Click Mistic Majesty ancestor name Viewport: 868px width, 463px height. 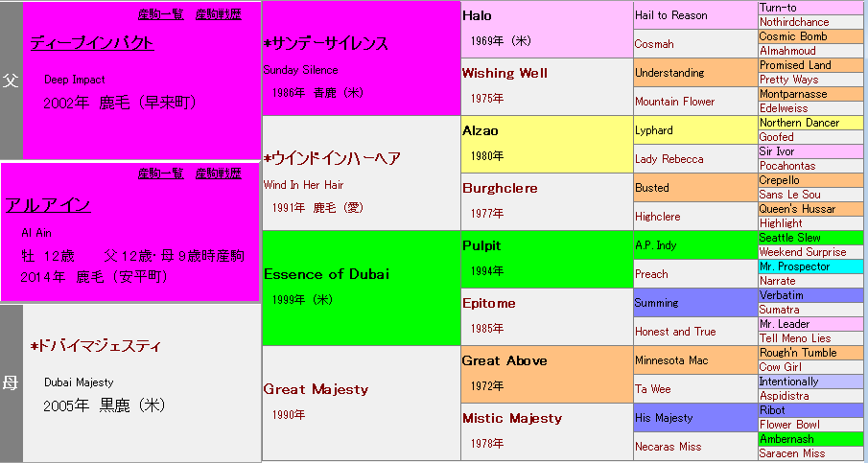click(512, 419)
